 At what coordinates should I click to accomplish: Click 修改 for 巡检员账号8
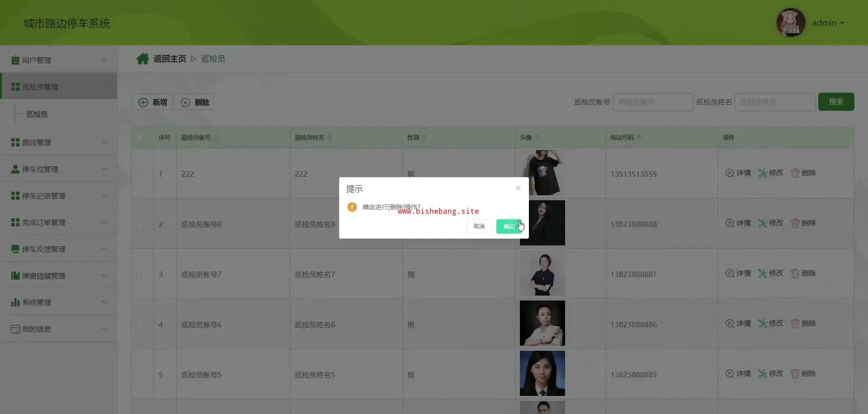pos(771,223)
